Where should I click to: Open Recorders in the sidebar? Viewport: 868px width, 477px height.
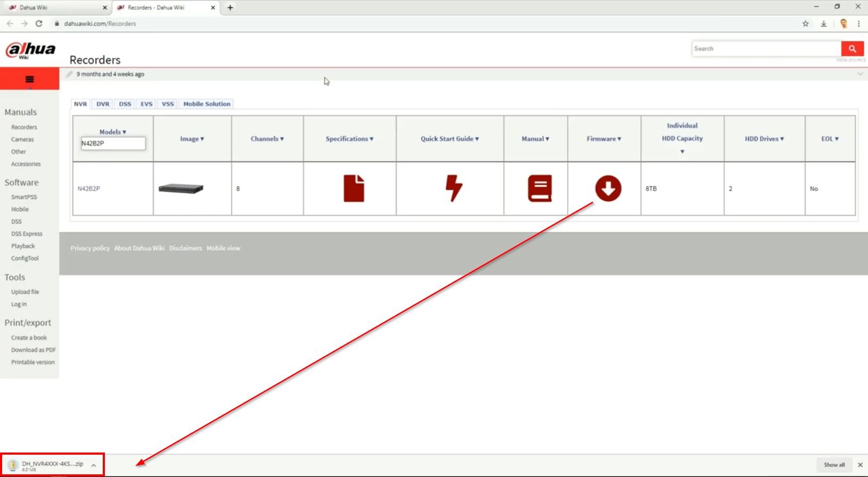[24, 127]
